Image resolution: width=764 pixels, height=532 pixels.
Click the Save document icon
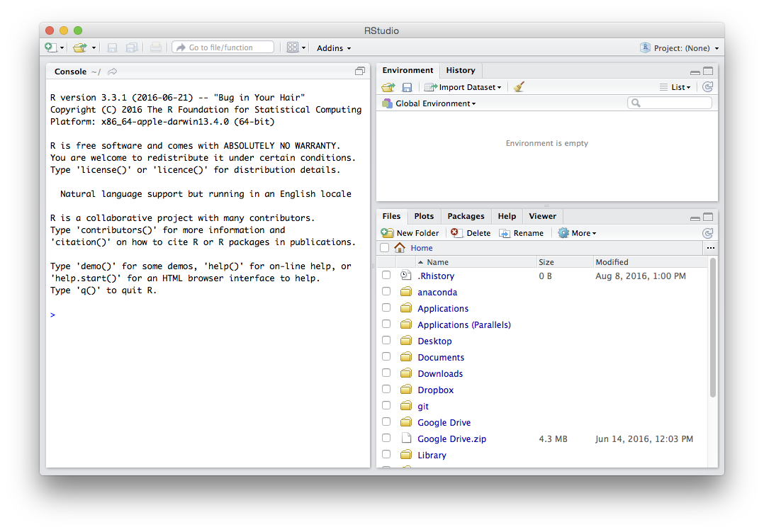pyautogui.click(x=112, y=47)
